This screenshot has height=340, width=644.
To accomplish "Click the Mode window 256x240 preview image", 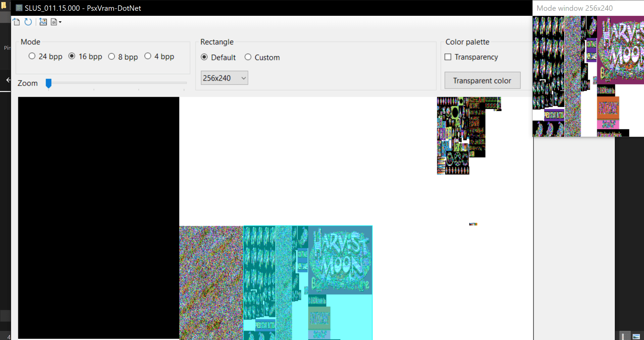I will click(588, 76).
